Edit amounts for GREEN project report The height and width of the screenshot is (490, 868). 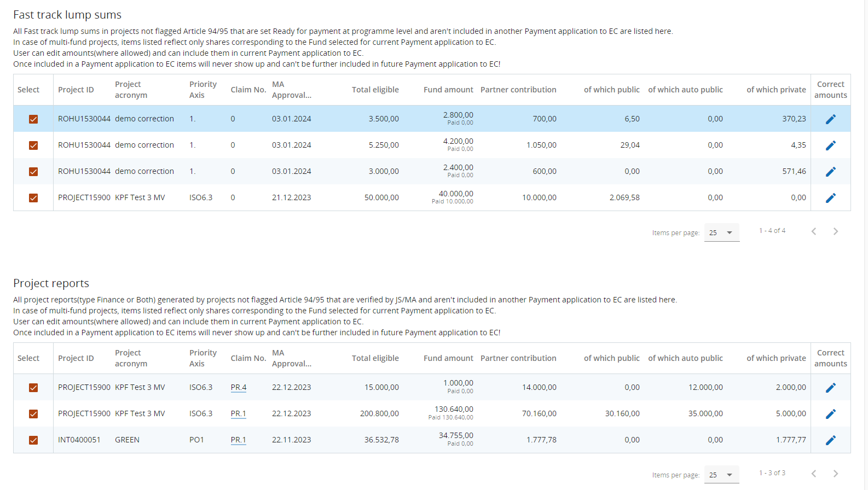tap(830, 440)
